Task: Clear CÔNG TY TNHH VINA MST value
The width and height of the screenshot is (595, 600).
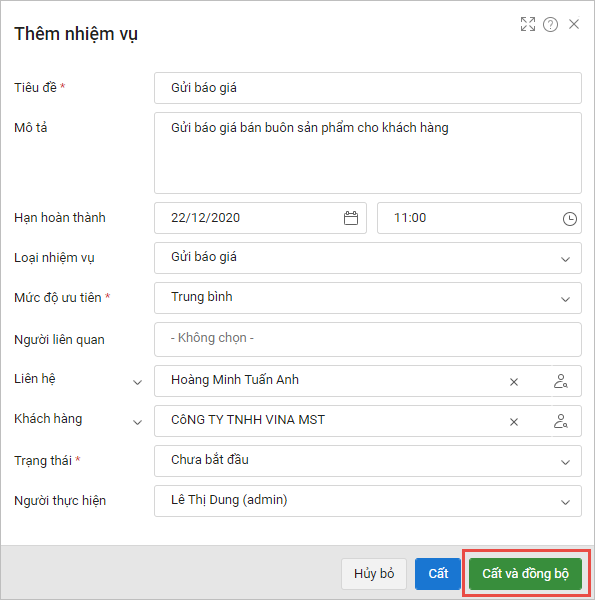Action: 513,422
